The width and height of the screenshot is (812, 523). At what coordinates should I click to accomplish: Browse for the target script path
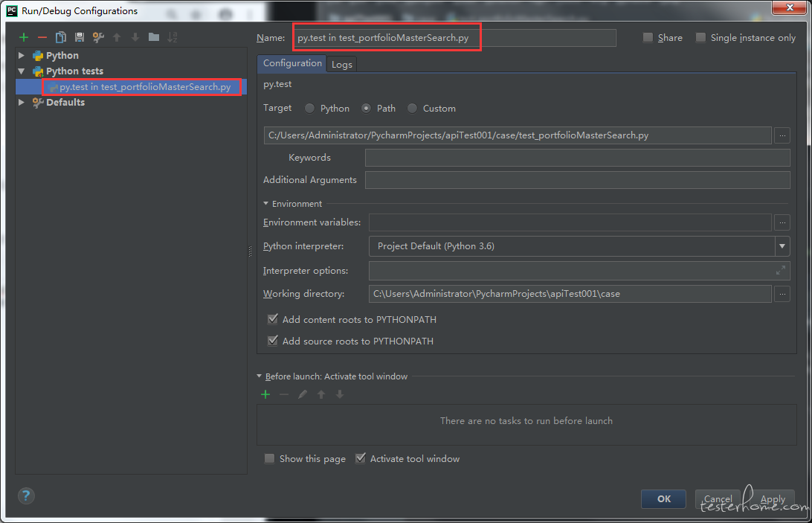782,136
